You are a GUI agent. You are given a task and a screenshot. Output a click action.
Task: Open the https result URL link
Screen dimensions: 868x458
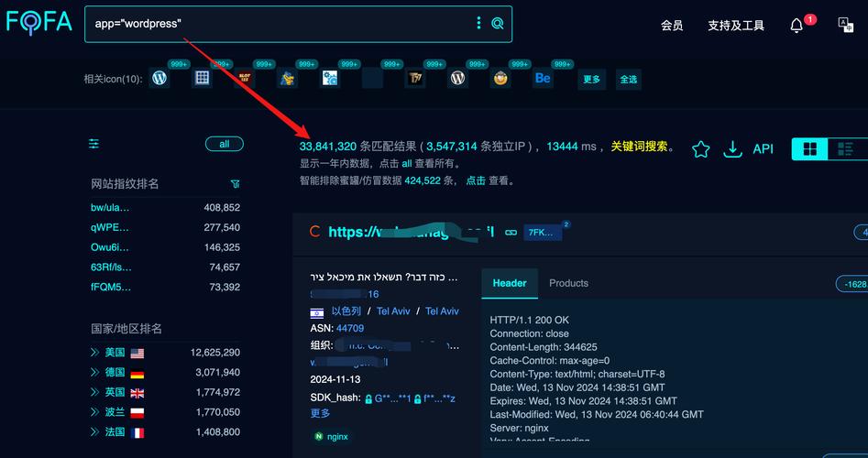tap(412, 232)
